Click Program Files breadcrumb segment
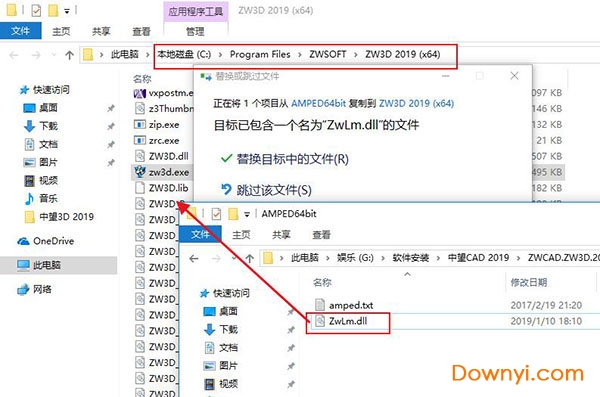 click(x=260, y=54)
